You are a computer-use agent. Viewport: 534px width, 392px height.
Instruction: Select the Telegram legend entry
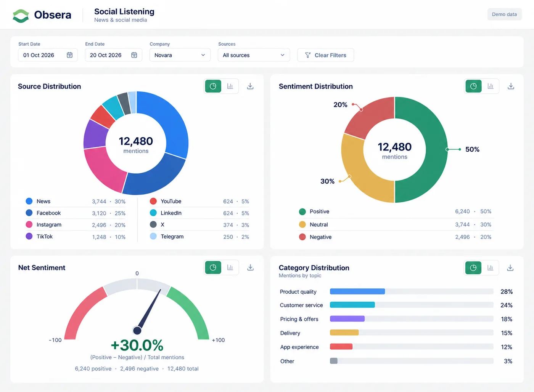coord(199,237)
